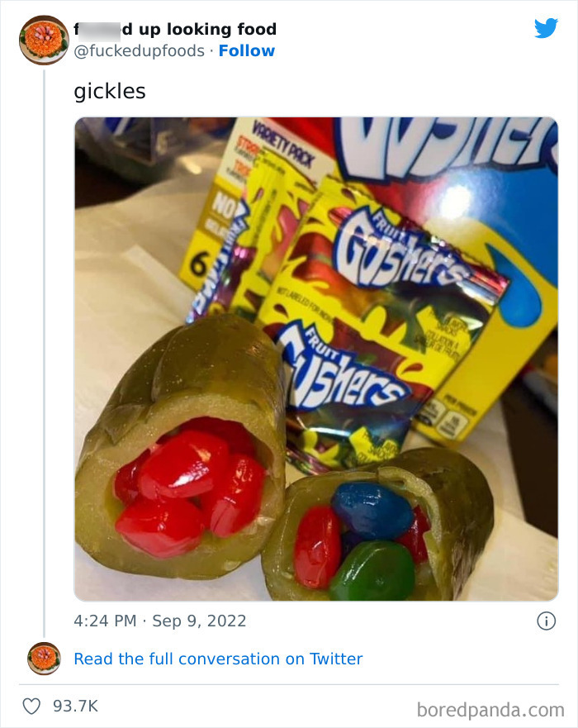This screenshot has height=728, width=578.
Task: Click the Twitter bird logo
Action: (x=546, y=28)
